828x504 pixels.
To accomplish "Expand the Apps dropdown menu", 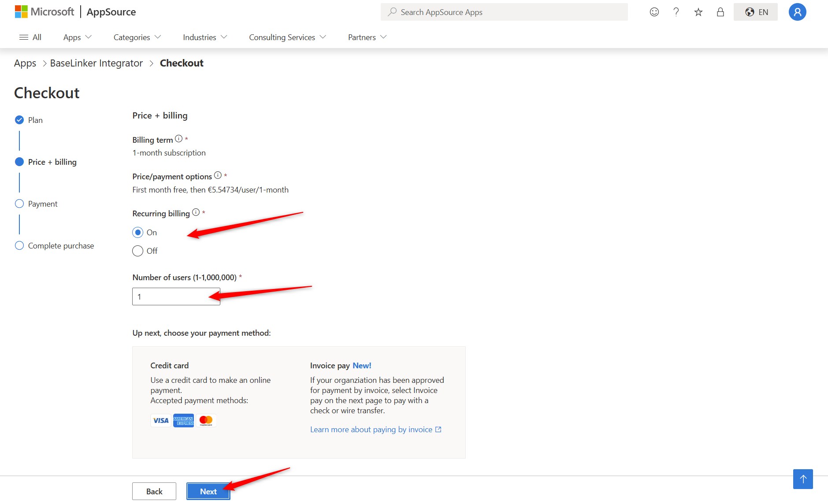I will pyautogui.click(x=78, y=37).
